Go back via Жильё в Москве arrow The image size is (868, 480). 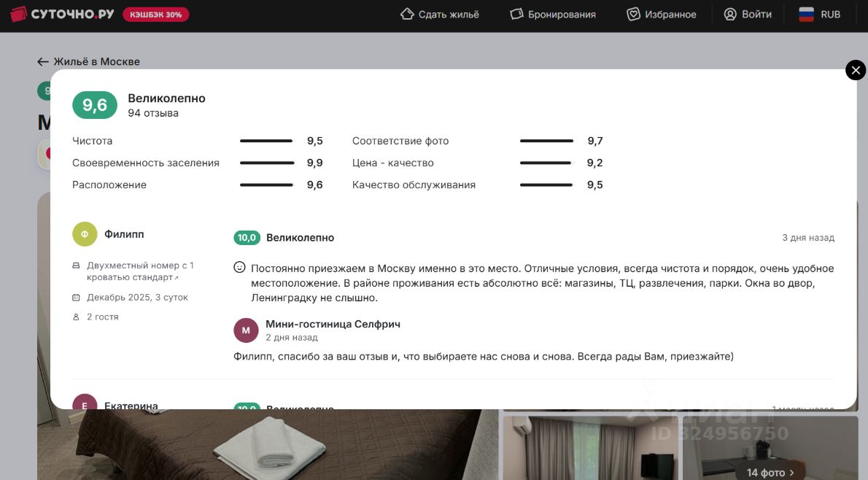42,61
